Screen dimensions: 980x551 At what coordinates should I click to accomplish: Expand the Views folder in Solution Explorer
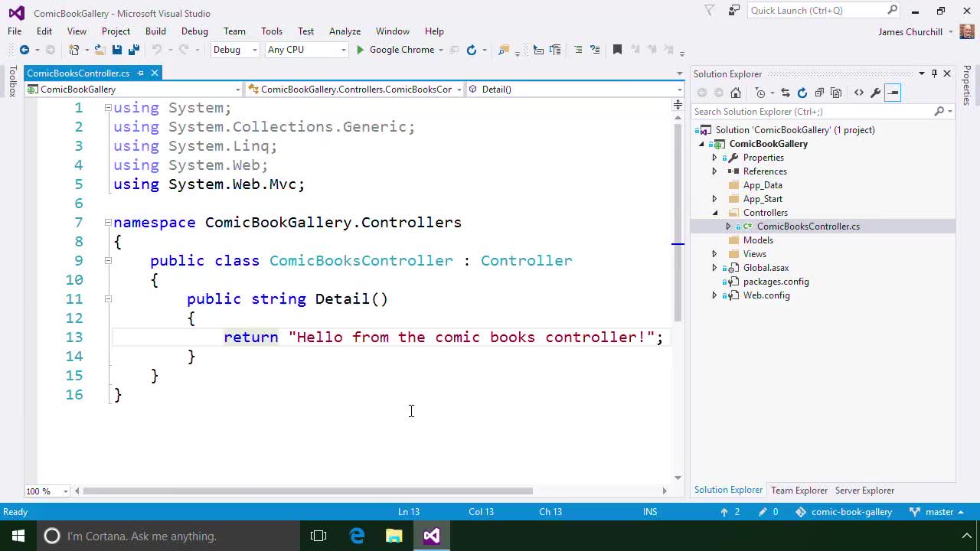click(x=714, y=254)
